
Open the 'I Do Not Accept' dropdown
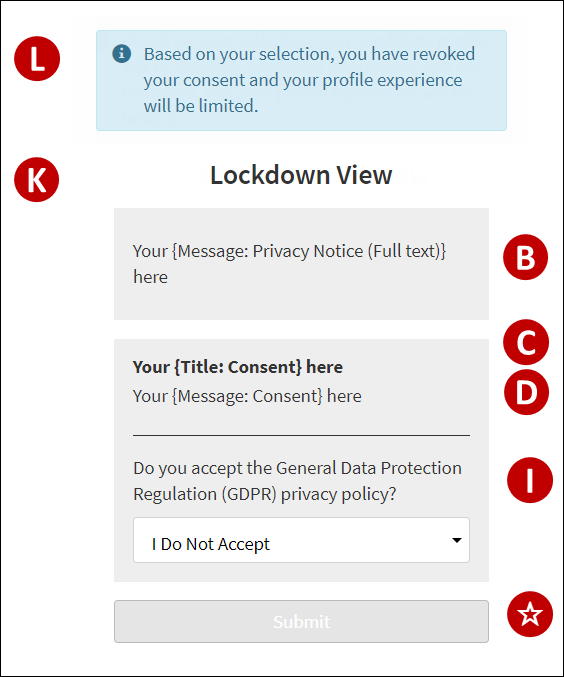coord(301,540)
